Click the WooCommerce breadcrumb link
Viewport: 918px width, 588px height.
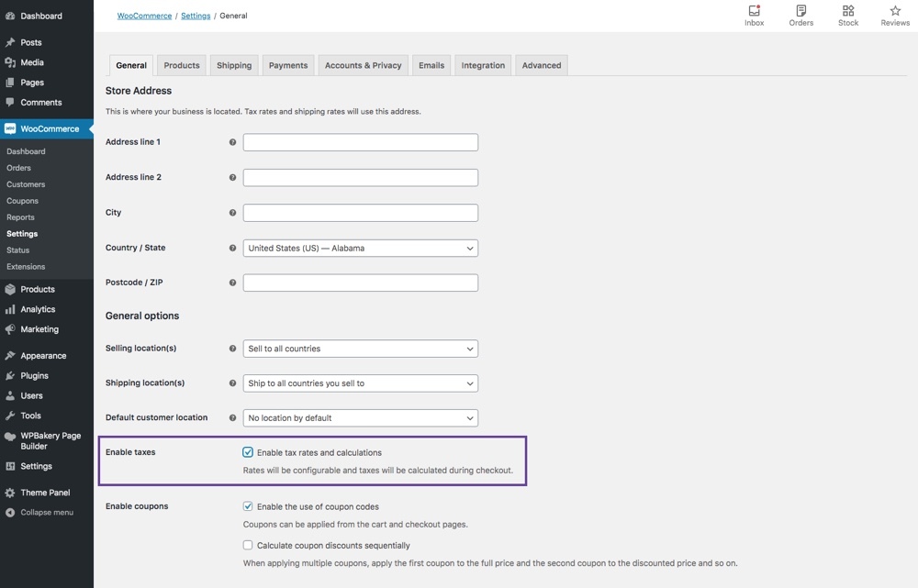[x=144, y=16]
